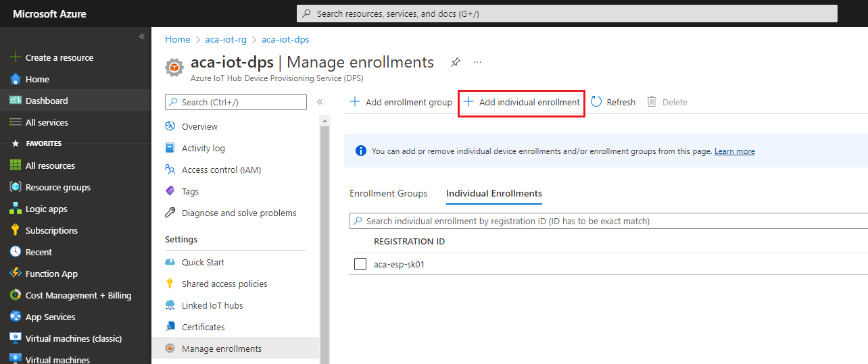The image size is (868, 364).
Task: Open Resource groups in sidebar
Action: pos(57,187)
